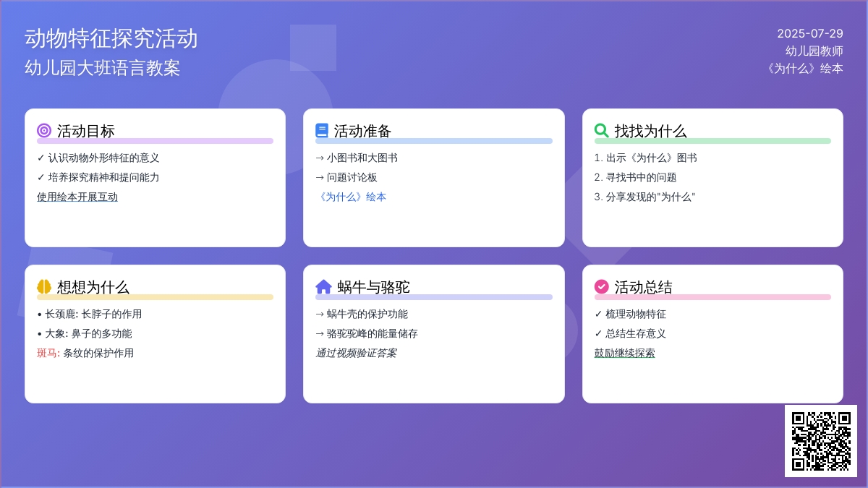Open the blue 《为什么》绘本 link
This screenshot has height=488, width=868.
pos(351,197)
